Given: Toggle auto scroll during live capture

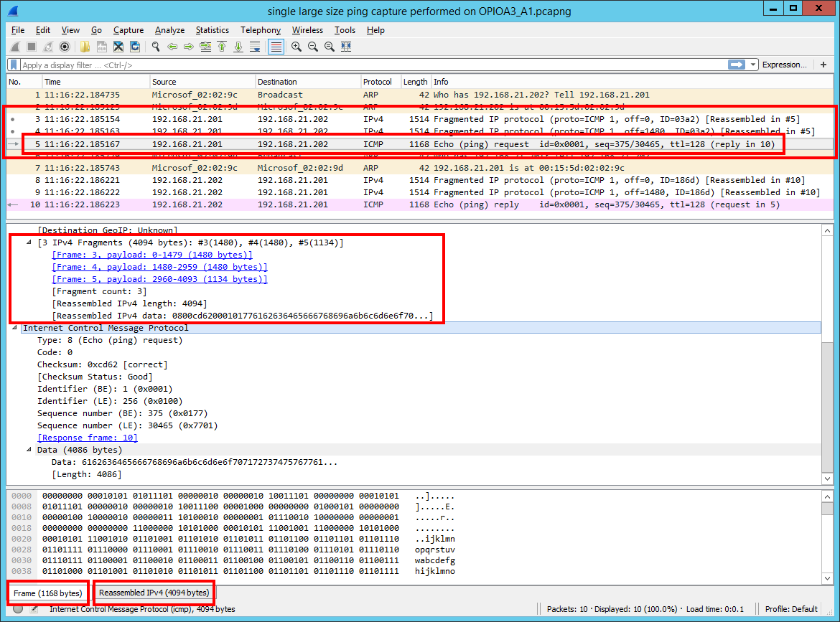Looking at the screenshot, I should 255,47.
